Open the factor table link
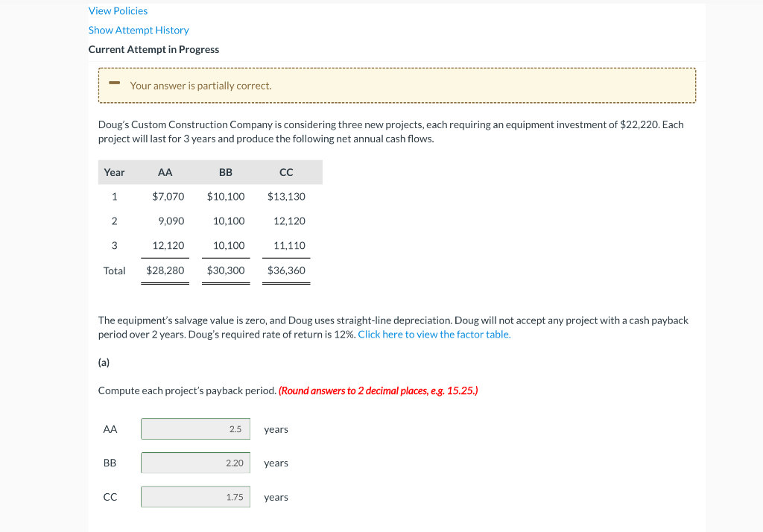The height and width of the screenshot is (532, 763). [x=434, y=334]
